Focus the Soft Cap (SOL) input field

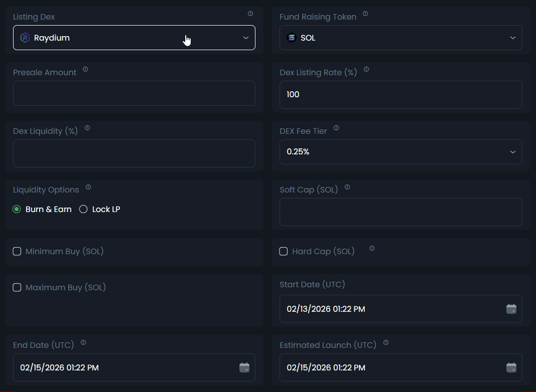coord(400,212)
